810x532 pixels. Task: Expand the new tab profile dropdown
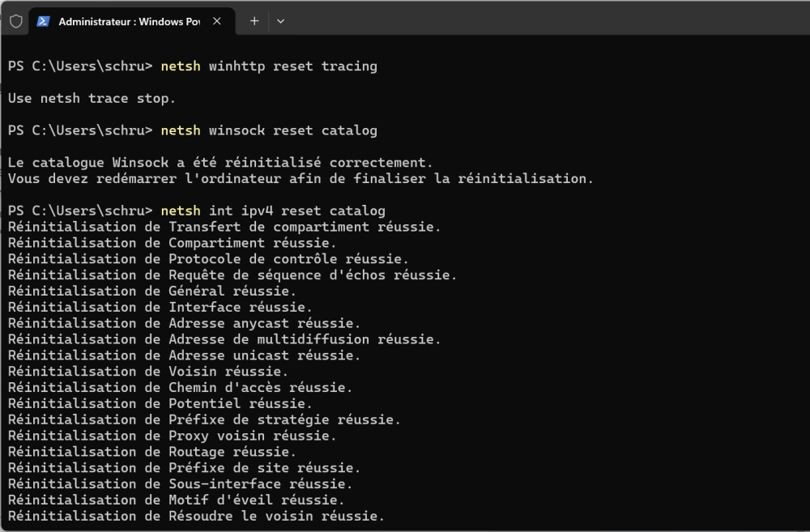click(280, 21)
